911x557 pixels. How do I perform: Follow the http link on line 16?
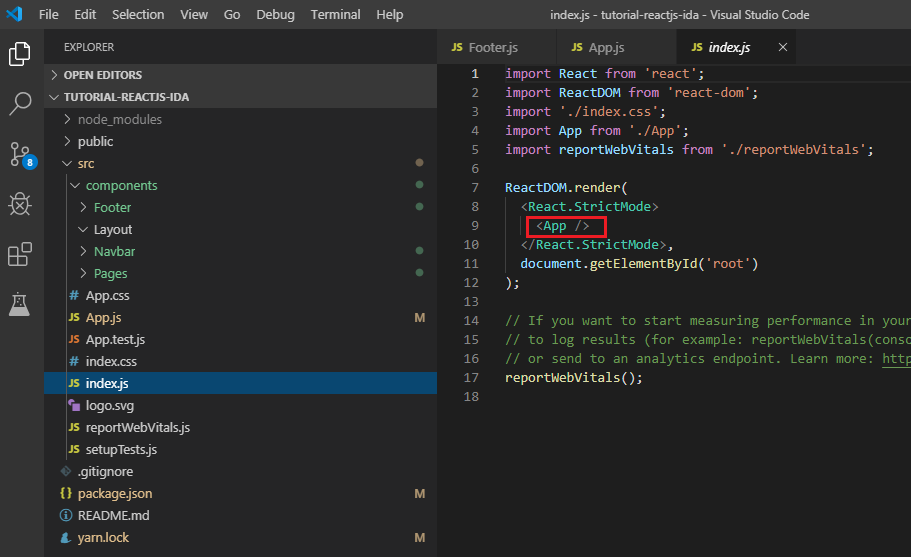pos(896,359)
